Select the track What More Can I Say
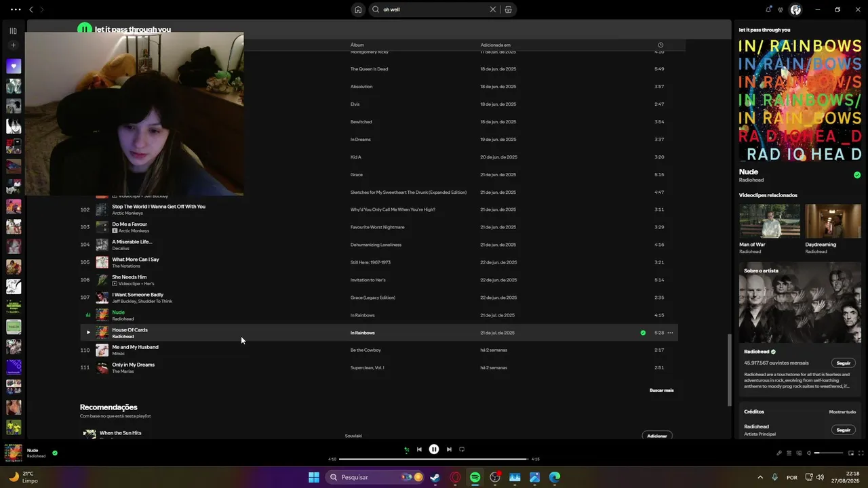Viewport: 868px width, 488px height. tap(136, 260)
